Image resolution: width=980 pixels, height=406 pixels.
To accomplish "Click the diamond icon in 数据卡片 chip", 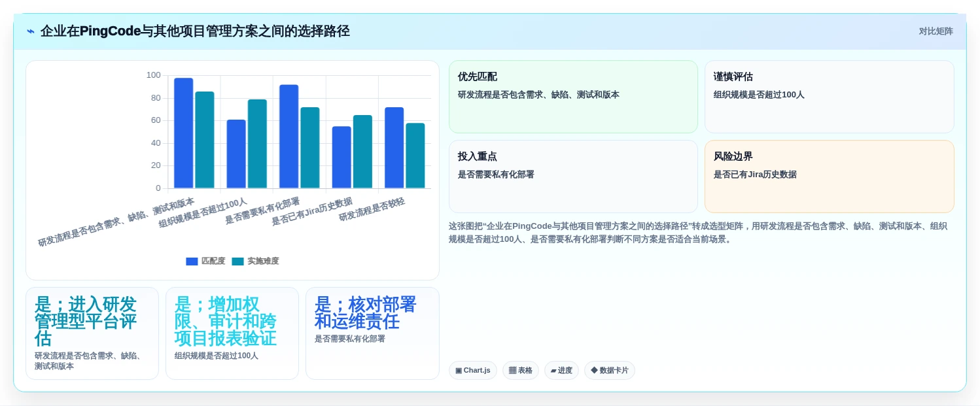I will [594, 370].
